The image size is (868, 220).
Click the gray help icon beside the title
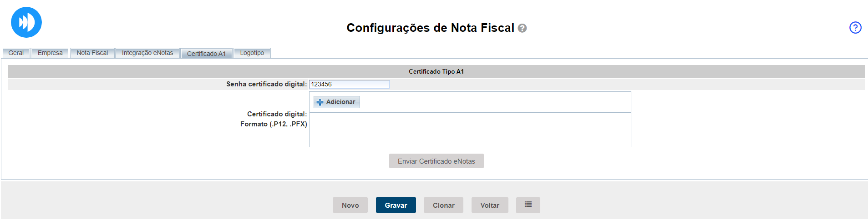[523, 28]
